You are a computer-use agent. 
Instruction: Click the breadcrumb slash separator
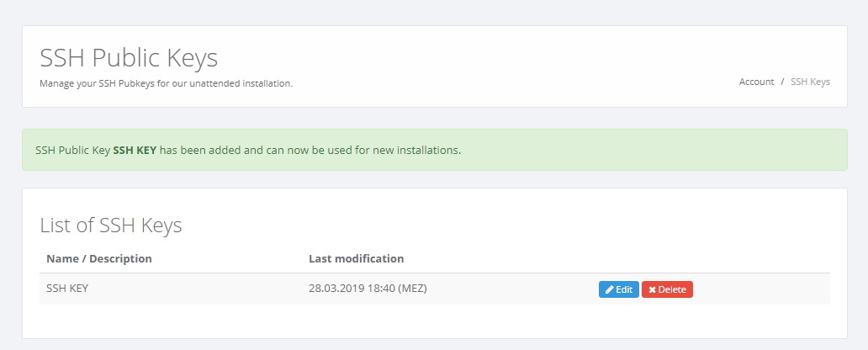(x=782, y=82)
